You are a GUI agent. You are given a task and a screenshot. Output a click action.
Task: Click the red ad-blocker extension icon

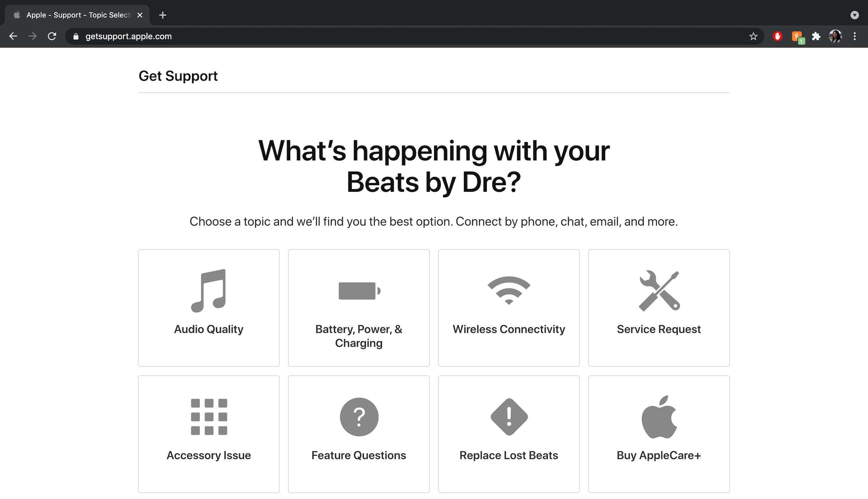click(x=778, y=36)
